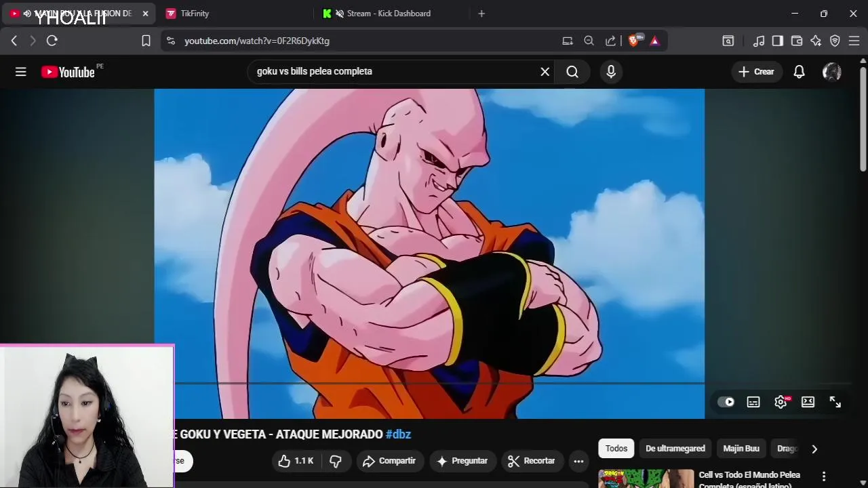The width and height of the screenshot is (868, 488).
Task: Open the account avatar menu
Action: (831, 72)
